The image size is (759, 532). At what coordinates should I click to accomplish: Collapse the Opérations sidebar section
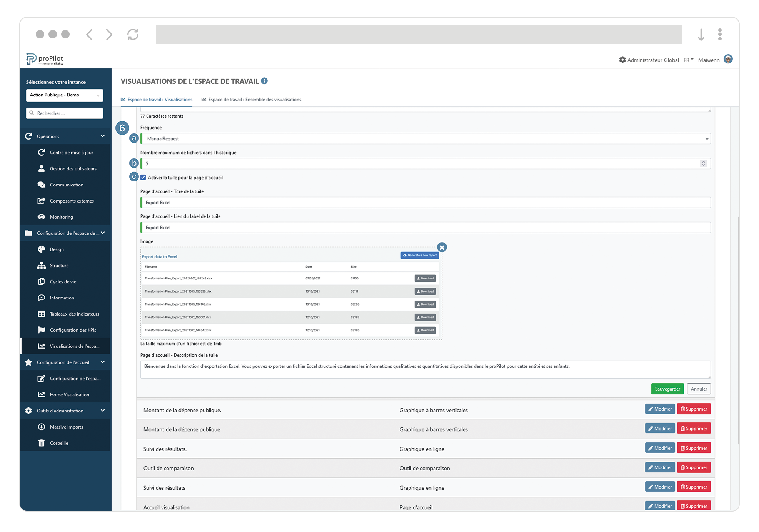pos(103,136)
